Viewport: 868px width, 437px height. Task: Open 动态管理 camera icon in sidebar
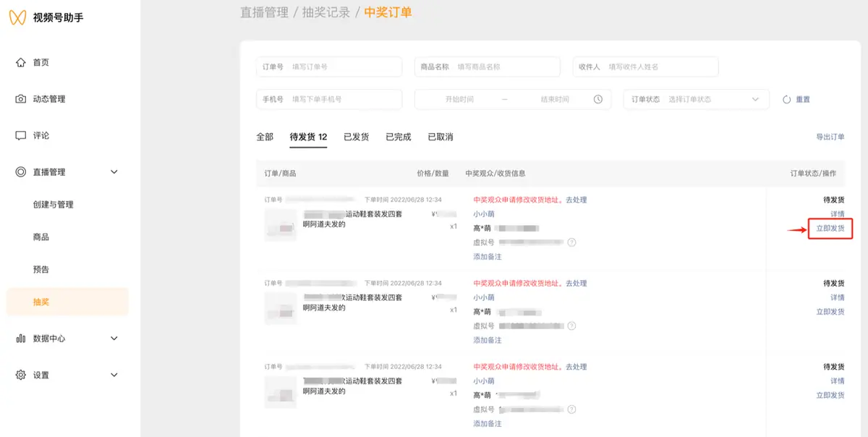click(x=20, y=99)
